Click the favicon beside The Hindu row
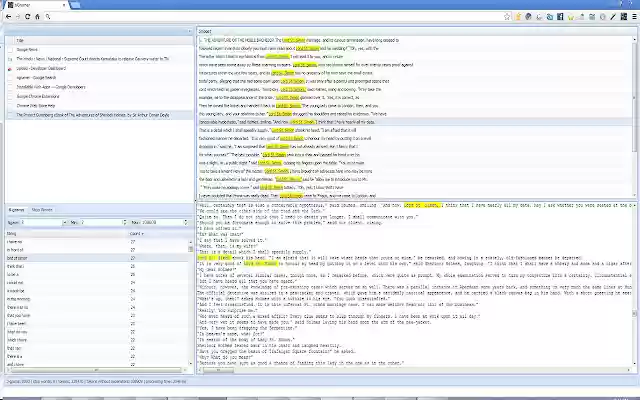This screenshot has height=400, width=640. point(10,59)
